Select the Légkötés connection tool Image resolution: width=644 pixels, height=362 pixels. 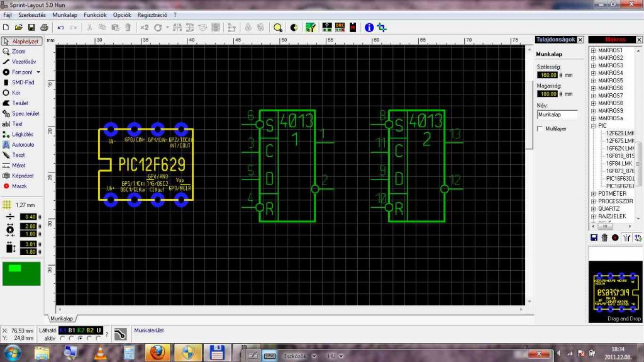point(18,134)
